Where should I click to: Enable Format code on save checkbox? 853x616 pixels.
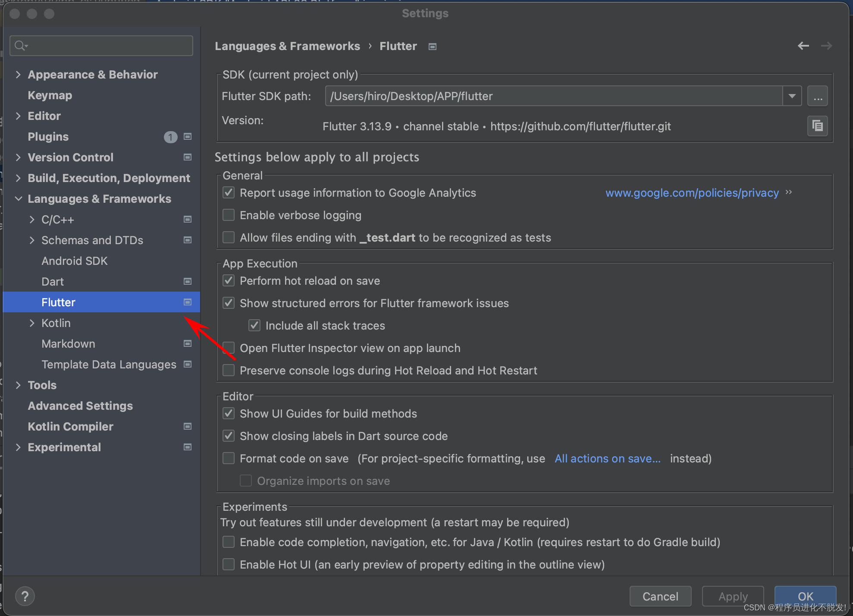pyautogui.click(x=229, y=458)
